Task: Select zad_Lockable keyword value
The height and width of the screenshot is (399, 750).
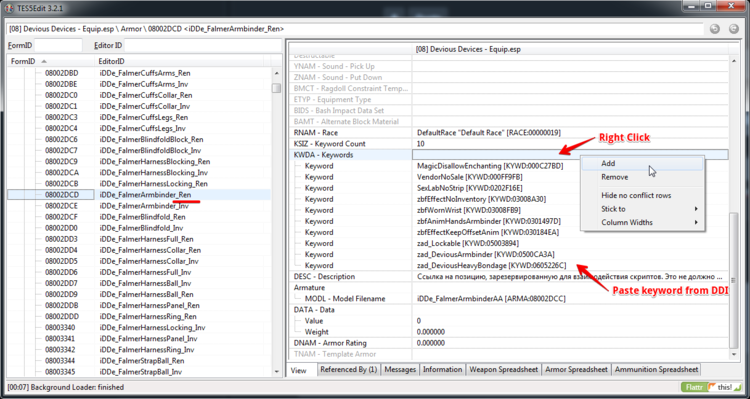Action: pyautogui.click(x=468, y=244)
